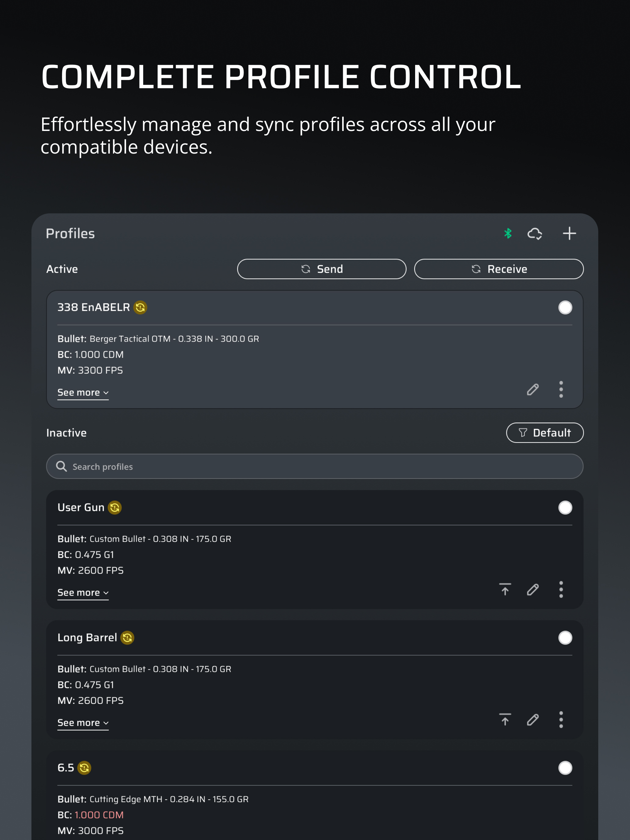Open the Default filter dropdown

[545, 433]
